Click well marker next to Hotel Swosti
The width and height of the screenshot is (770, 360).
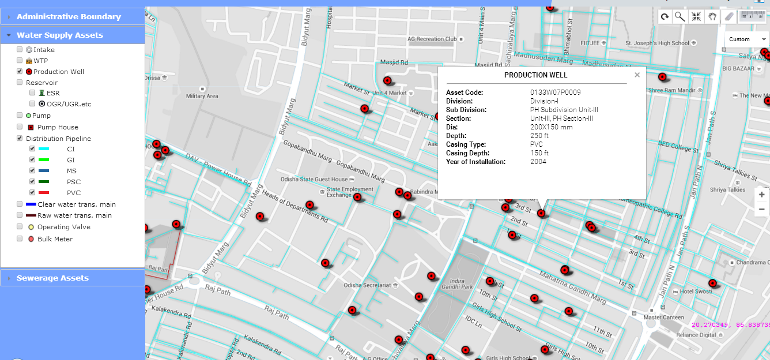click(712, 283)
